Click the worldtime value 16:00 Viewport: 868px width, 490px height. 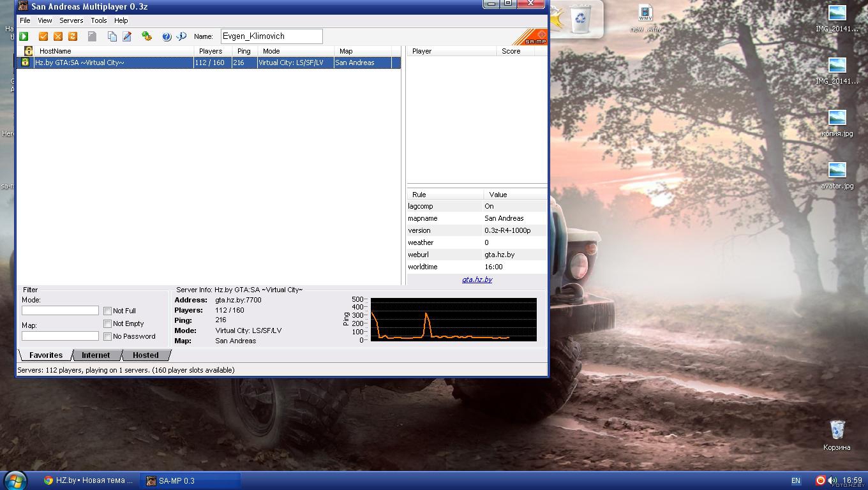click(x=493, y=267)
